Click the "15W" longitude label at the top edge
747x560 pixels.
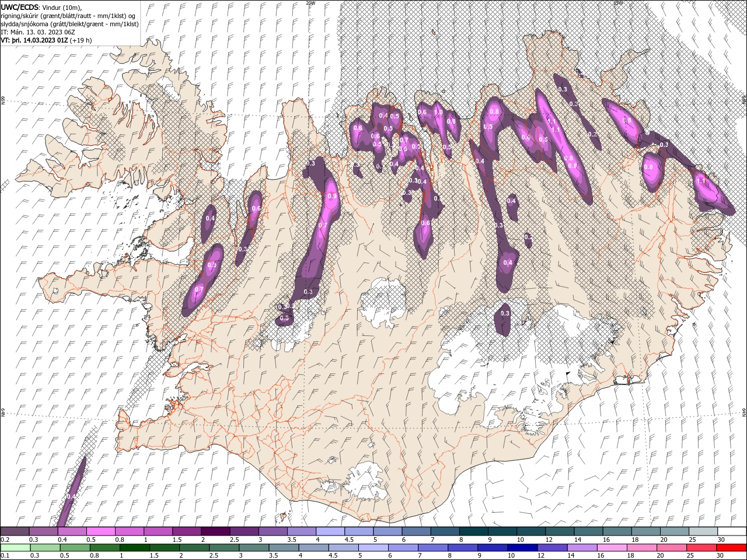click(617, 3)
